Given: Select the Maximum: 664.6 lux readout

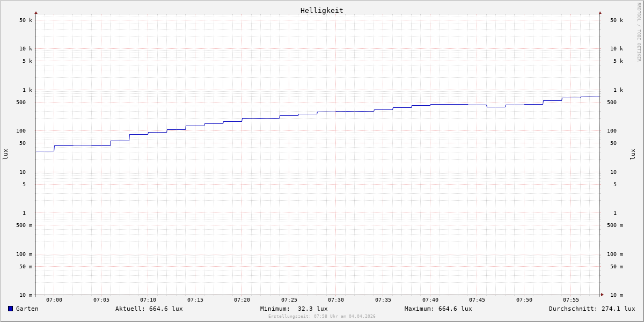Looking at the screenshot, I should pyautogui.click(x=438, y=309).
